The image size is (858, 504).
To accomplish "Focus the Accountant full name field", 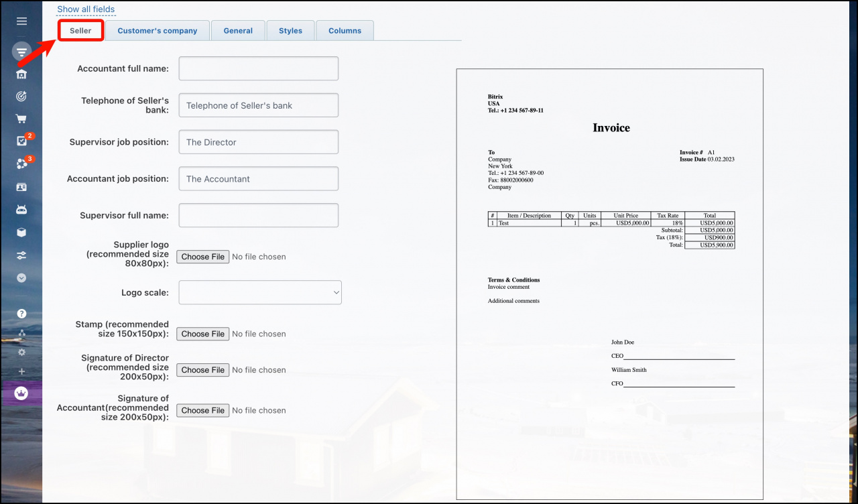I will 259,68.
